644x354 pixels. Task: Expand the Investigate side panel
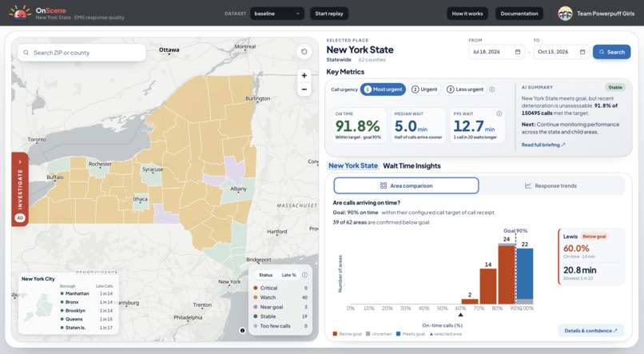click(20, 189)
